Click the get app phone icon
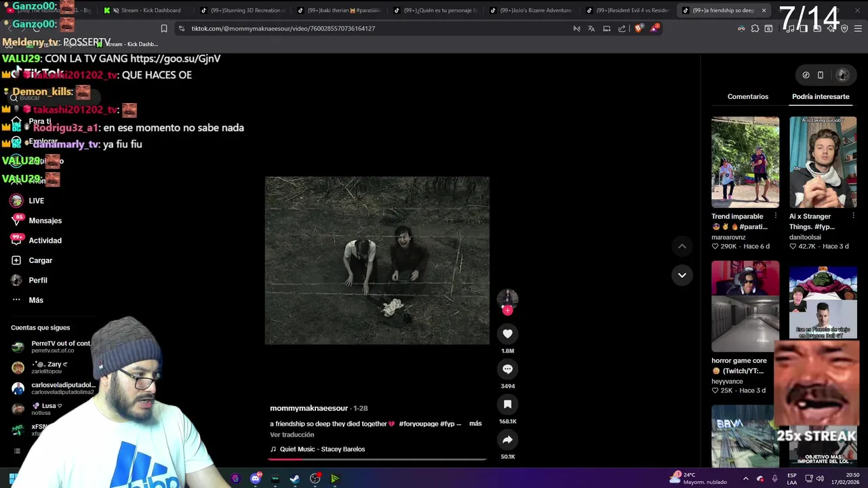The image size is (868, 488). 821,75
